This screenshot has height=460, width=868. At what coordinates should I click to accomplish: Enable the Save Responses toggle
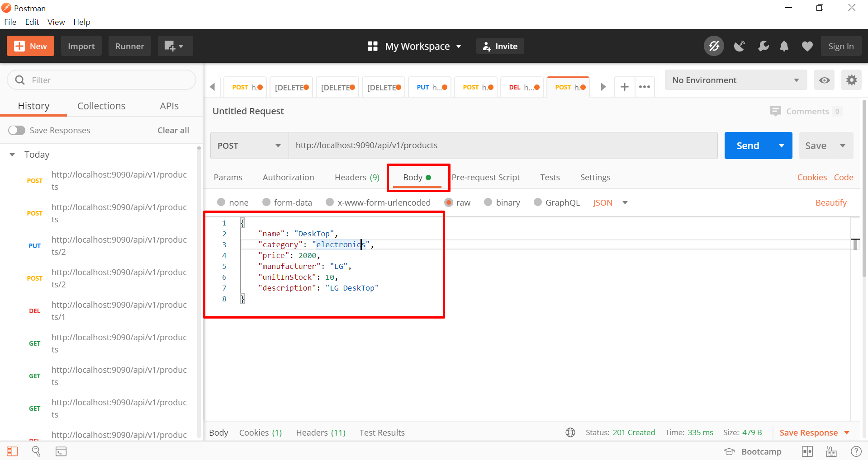point(16,130)
